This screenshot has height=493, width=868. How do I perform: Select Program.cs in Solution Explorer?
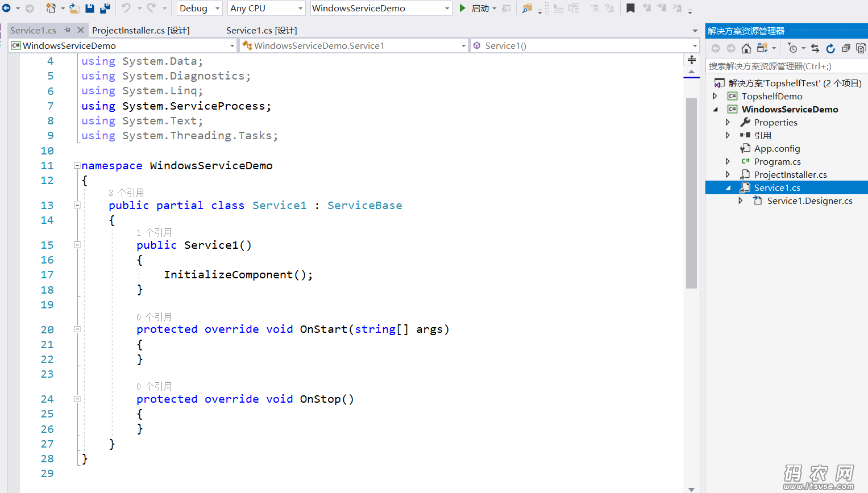click(x=778, y=161)
